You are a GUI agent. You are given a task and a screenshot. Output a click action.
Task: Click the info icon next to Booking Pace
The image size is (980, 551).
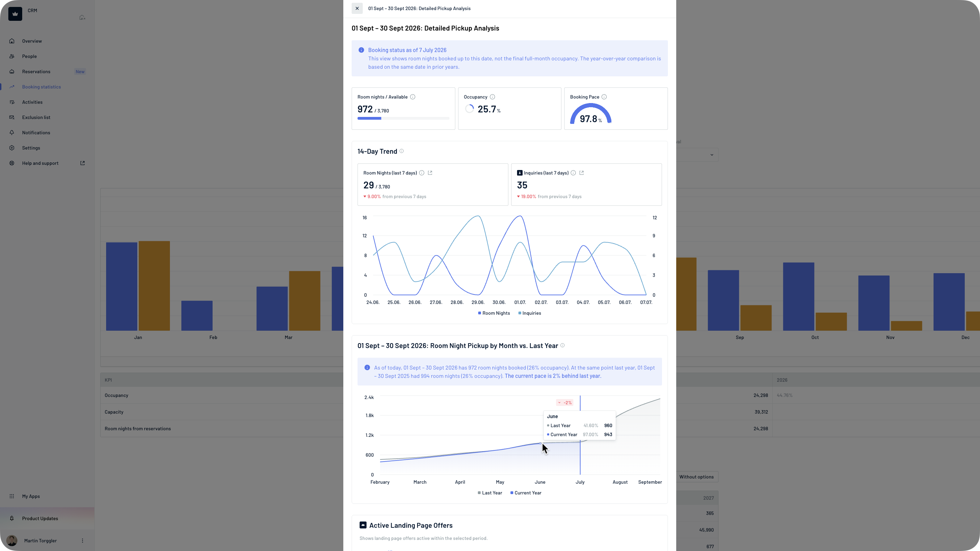point(604,97)
